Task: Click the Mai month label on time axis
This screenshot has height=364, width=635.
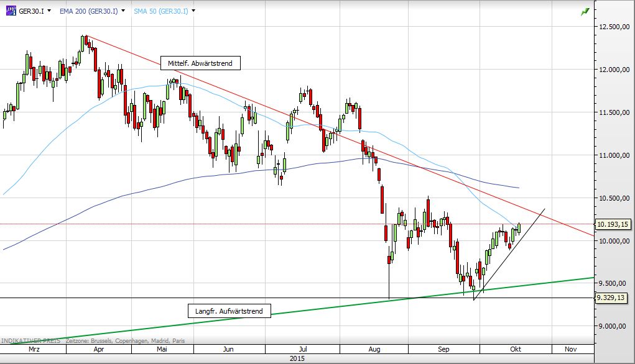Action: pos(162,349)
